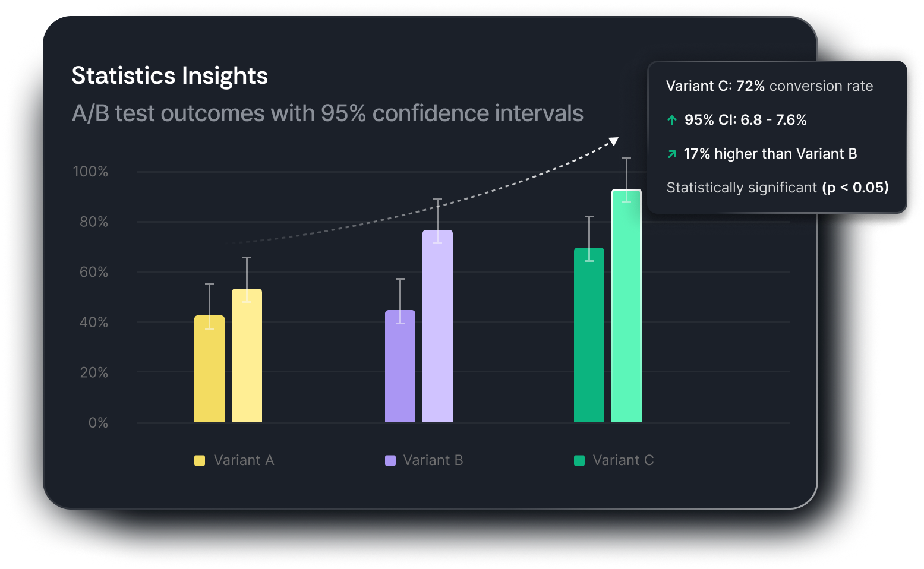Click the dashed trend line arrowhead
924x569 pixels.
[614, 141]
